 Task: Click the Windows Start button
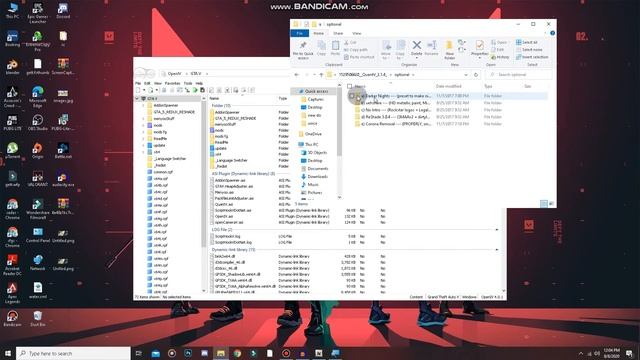(7, 353)
